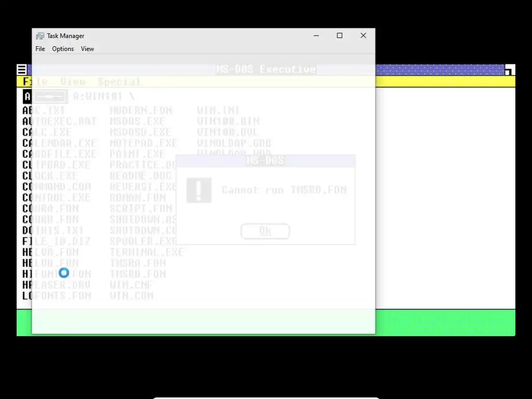This screenshot has height=399, width=532.
Task: Select CALENDAR.EXE in MS-DOS Executive
Action: tap(59, 143)
